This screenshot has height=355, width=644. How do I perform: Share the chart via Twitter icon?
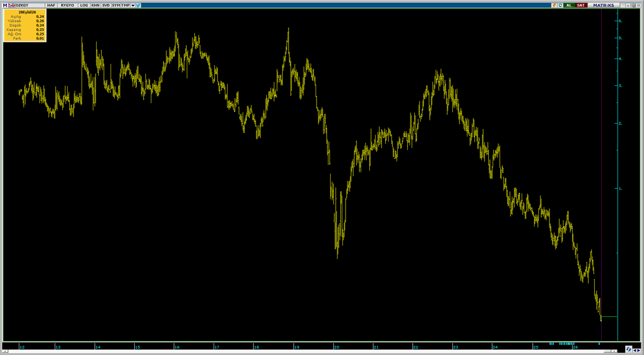pyautogui.click(x=138, y=5)
